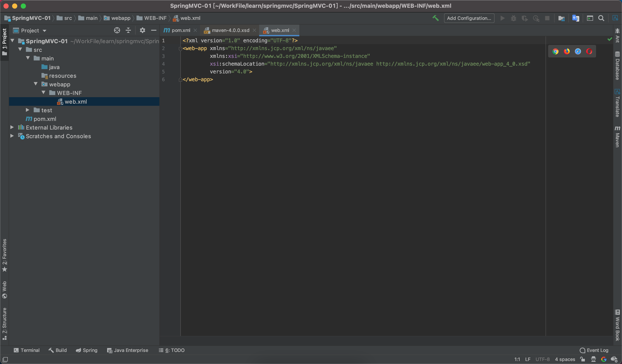622x364 pixels.
Task: Collapse the src folder node
Action: coord(20,49)
